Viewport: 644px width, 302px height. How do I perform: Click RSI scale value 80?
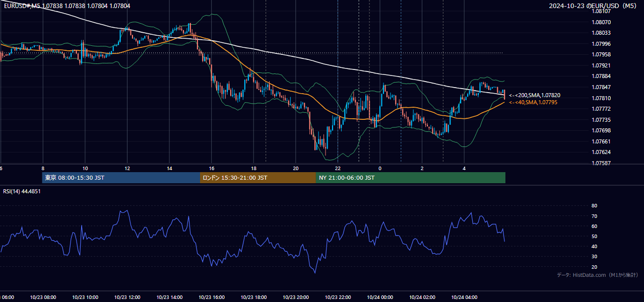(x=594, y=206)
